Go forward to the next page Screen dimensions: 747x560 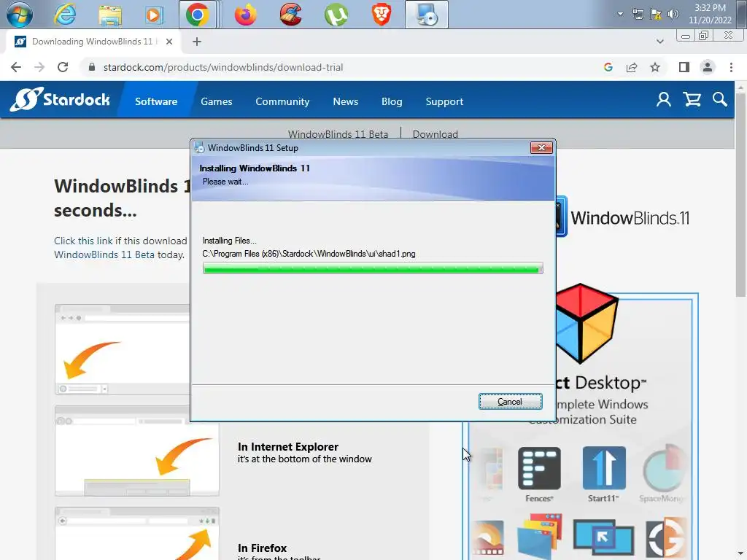pos(39,67)
